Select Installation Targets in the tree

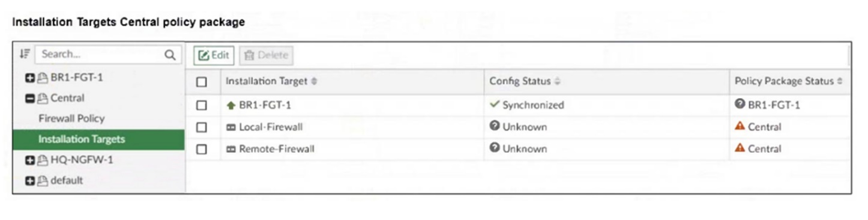(98, 139)
